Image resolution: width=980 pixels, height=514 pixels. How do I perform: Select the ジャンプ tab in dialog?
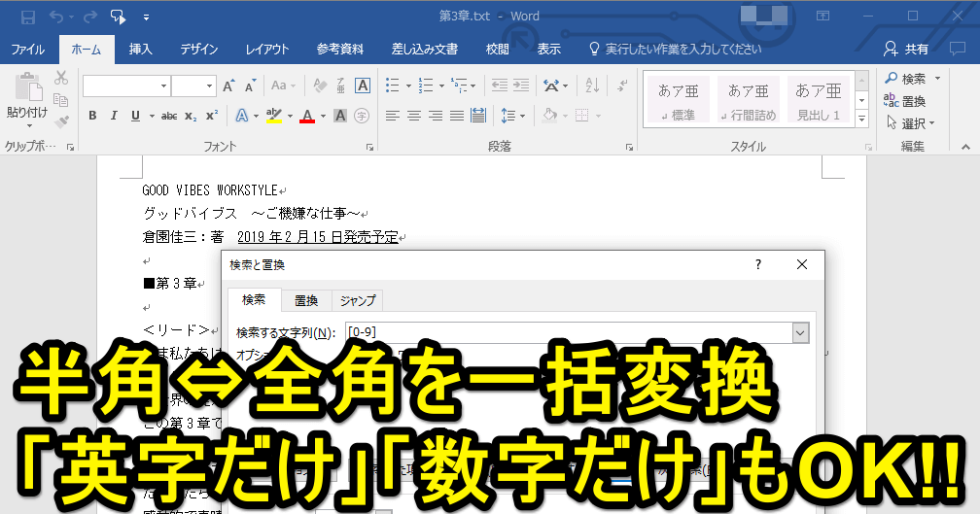(358, 300)
